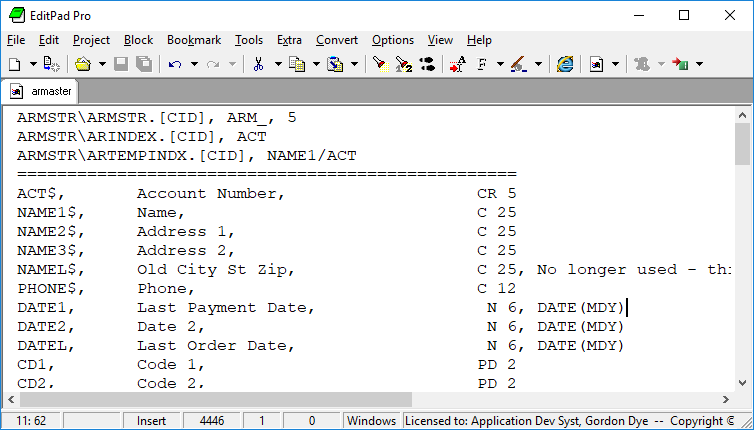This screenshot has height=430, width=754.
Task: Click the text color highlighter icon
Action: (518, 64)
